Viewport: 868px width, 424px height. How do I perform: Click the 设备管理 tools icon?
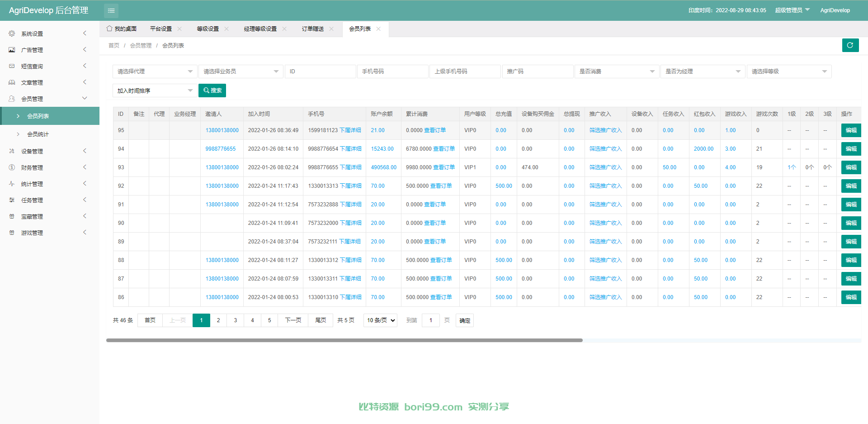tap(12, 151)
